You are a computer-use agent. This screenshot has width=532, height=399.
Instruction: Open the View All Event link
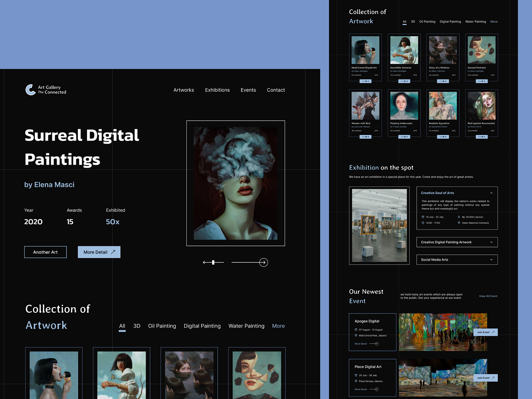[x=488, y=296]
